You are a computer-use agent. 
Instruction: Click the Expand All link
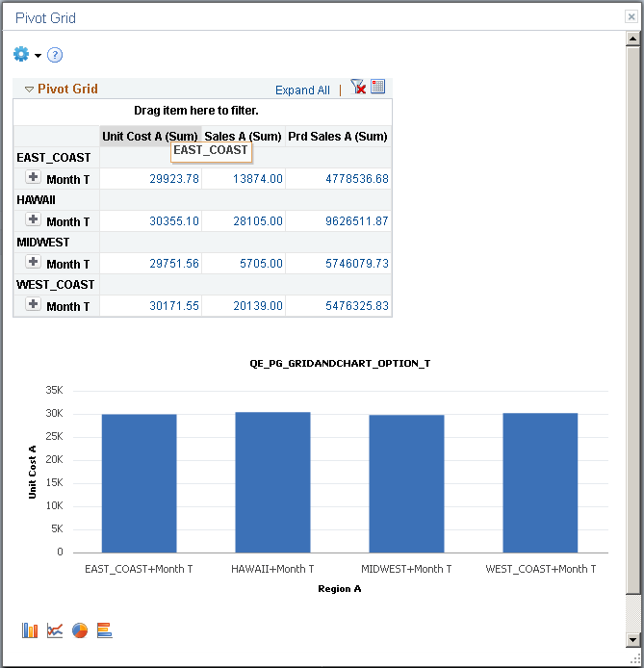click(302, 90)
